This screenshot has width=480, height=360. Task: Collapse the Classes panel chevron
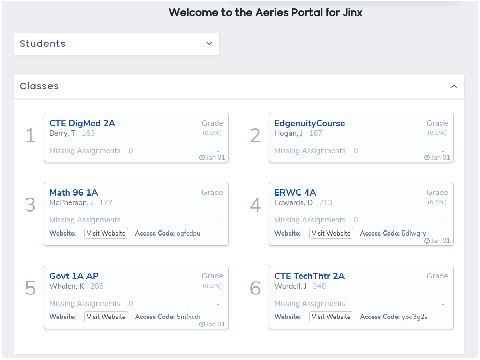click(454, 86)
